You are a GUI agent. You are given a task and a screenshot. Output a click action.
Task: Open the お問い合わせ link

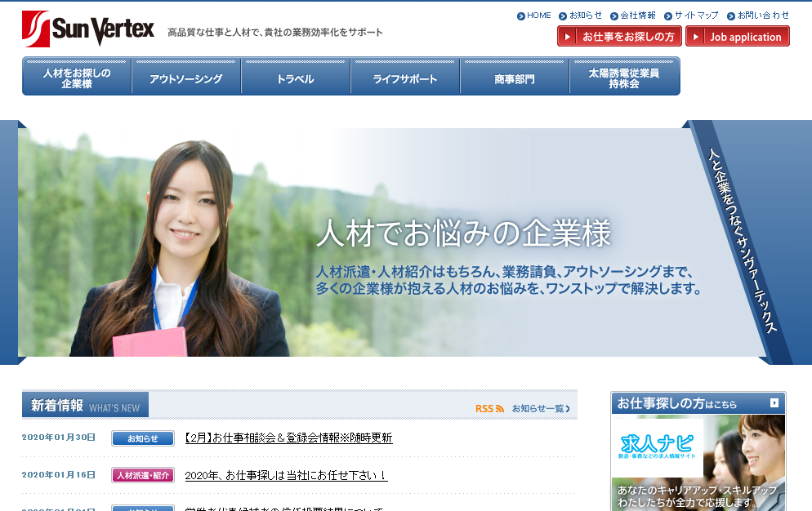763,16
